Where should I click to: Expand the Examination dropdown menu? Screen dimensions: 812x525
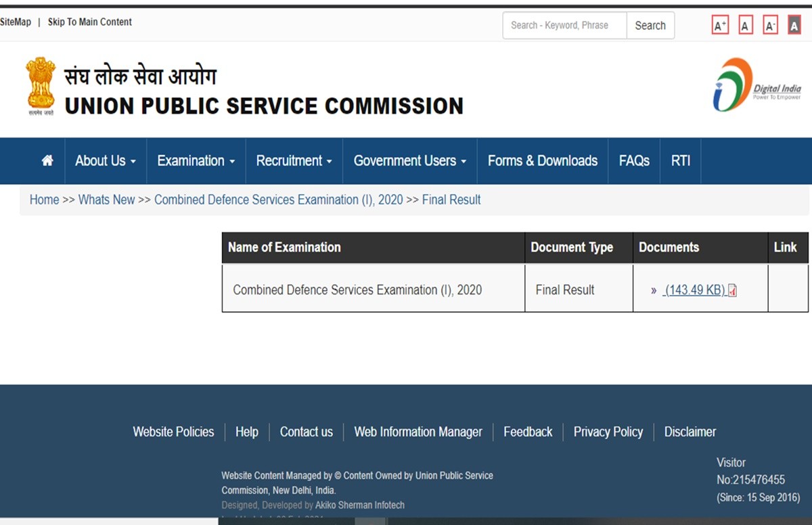pos(196,161)
